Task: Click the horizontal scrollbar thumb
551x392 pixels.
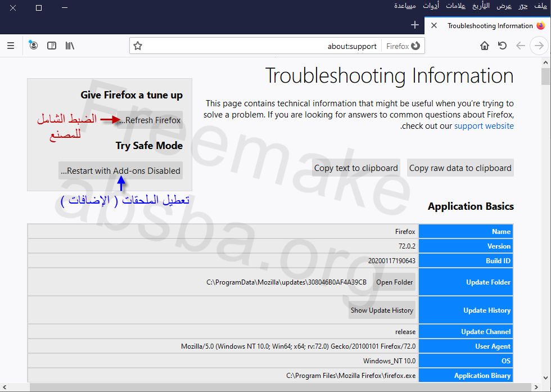Action: coord(282,387)
